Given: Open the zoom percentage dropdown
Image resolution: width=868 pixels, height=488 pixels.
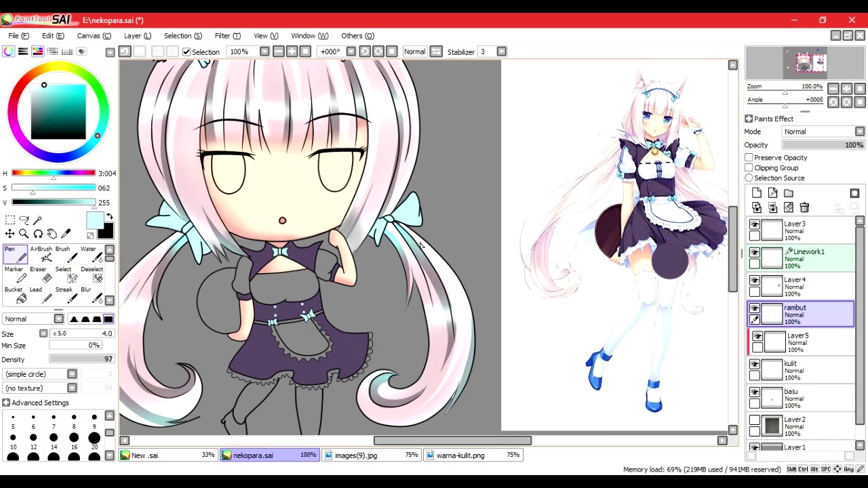Looking at the screenshot, I should click(x=264, y=52).
